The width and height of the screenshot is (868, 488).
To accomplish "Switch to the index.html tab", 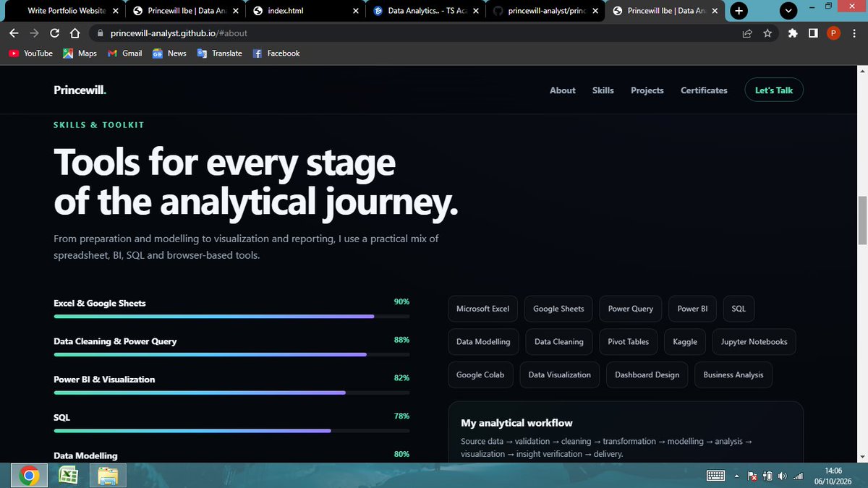I will (x=305, y=11).
